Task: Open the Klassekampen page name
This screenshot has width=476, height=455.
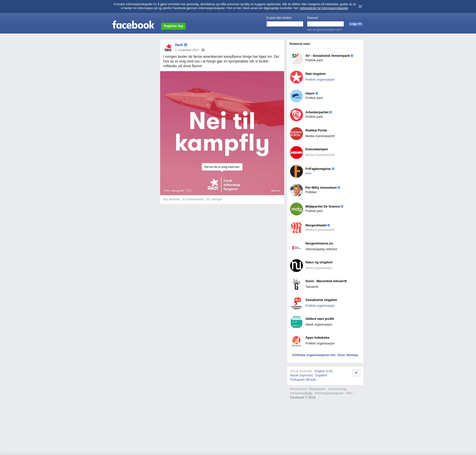Action: click(x=317, y=149)
